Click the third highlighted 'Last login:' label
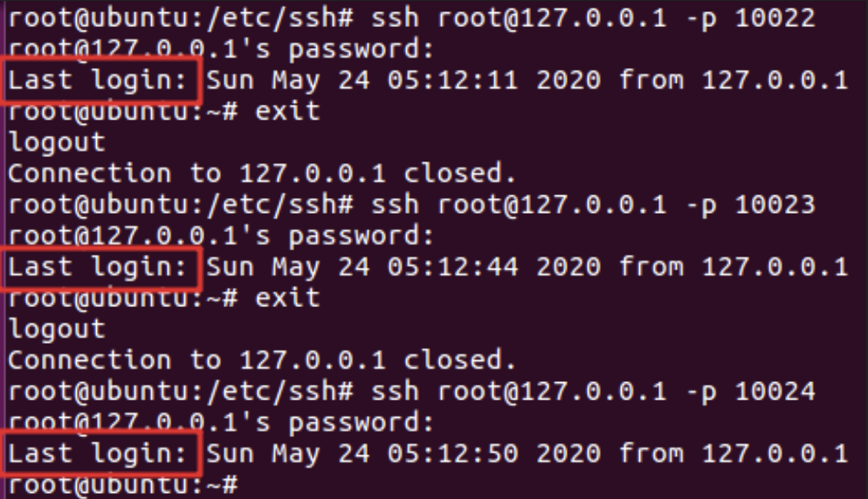This screenshot has height=499, width=868. [98, 454]
